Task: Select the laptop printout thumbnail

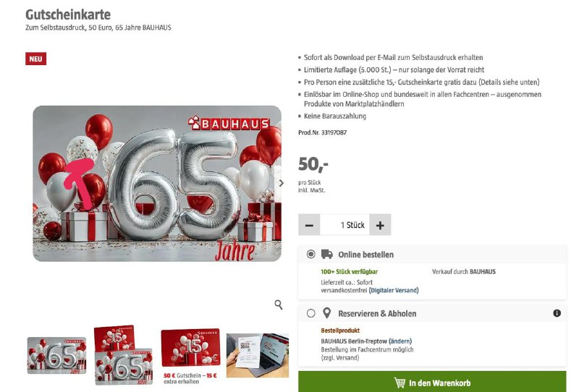Action: tap(257, 355)
